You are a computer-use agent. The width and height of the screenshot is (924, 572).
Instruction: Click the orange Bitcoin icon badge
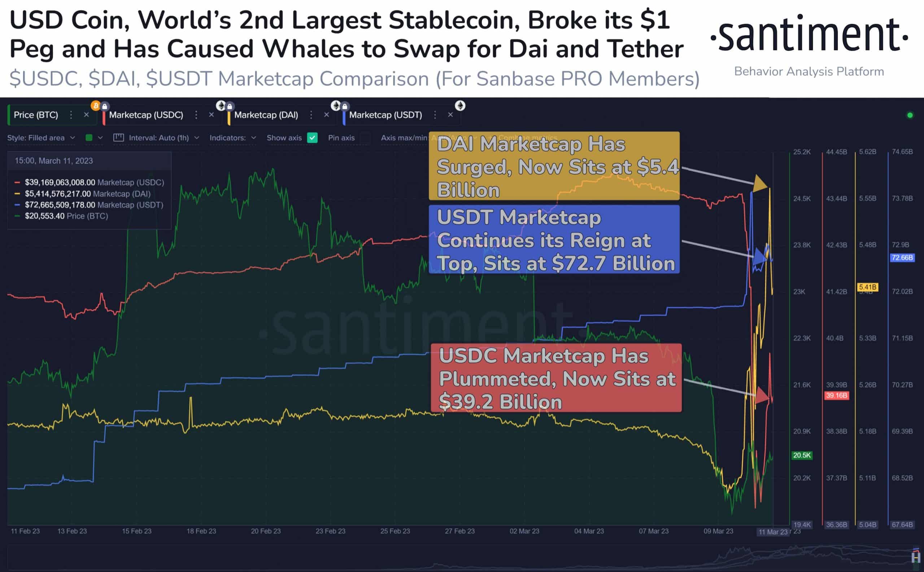click(x=95, y=105)
